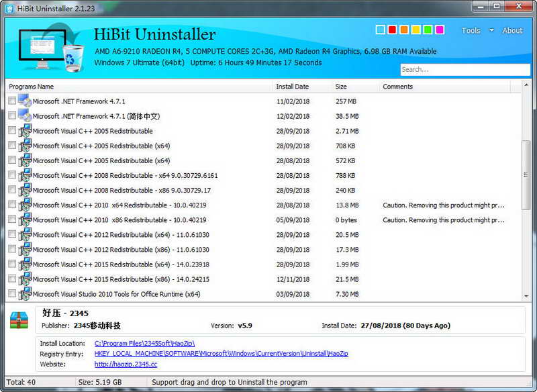This screenshot has width=537, height=392.
Task: Tick checkbox for Visual C++ 2015 Redistributable (x86)
Action: coord(12,279)
